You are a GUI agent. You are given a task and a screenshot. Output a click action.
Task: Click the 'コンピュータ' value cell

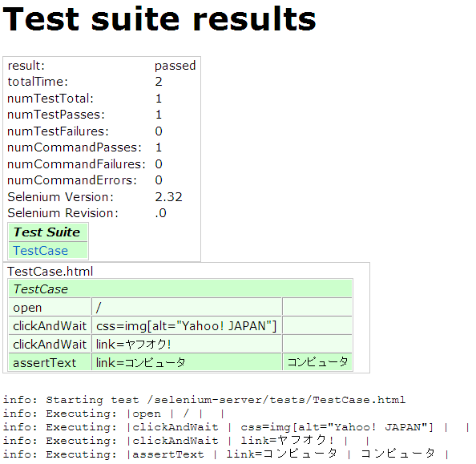coord(317,362)
